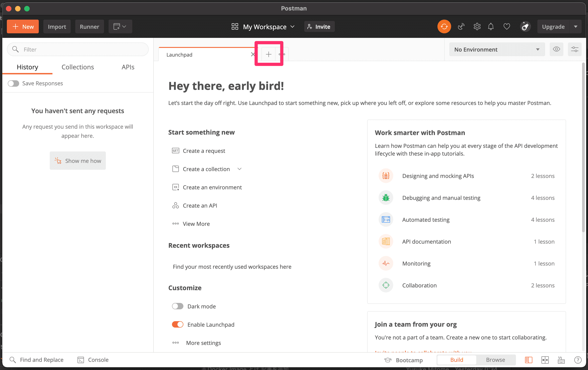The image size is (588, 370).
Task: Click Create a request link
Action: [x=204, y=151]
